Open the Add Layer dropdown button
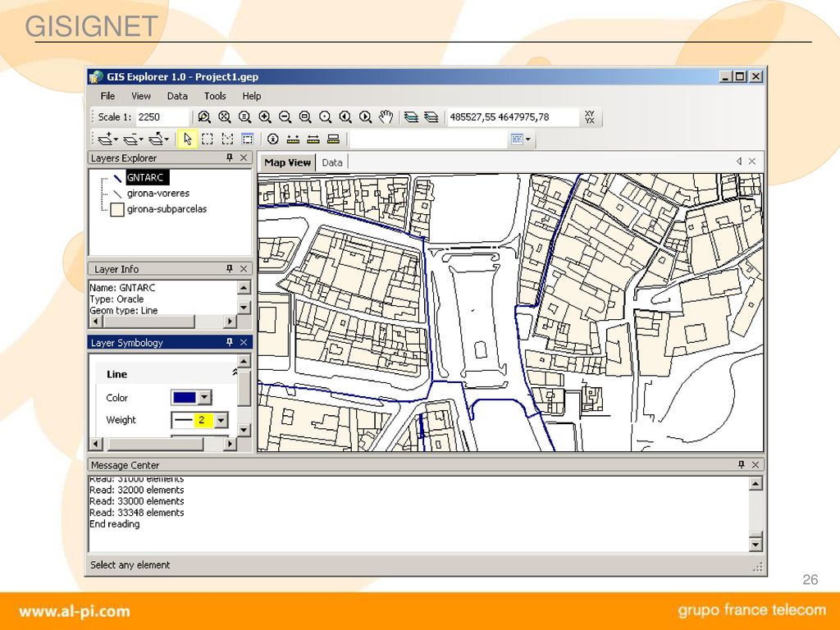Screen dimensions: 840x630 tap(107, 139)
